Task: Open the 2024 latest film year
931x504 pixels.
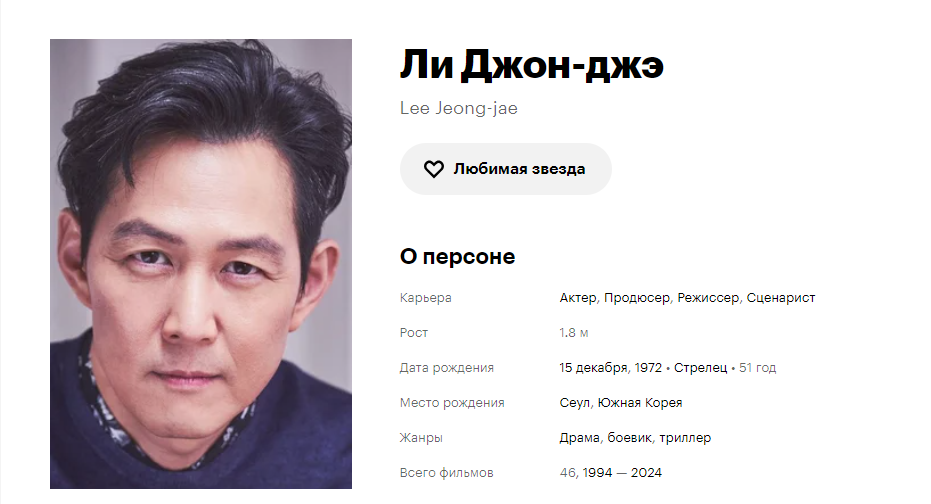Action: [x=646, y=473]
